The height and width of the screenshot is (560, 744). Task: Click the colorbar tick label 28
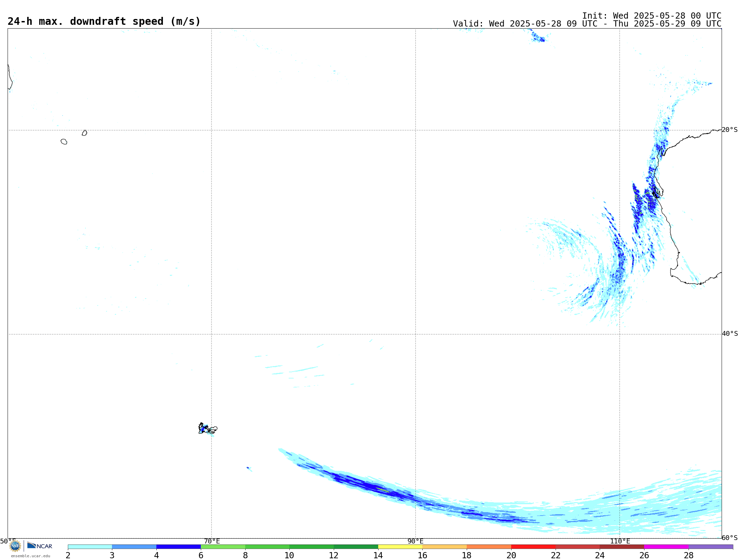[x=689, y=555]
